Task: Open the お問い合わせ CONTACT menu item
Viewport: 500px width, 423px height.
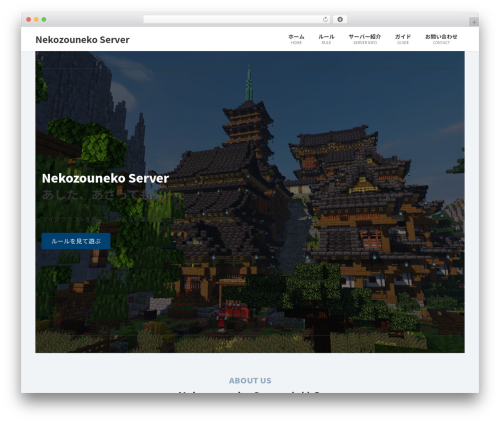Action: [x=441, y=39]
